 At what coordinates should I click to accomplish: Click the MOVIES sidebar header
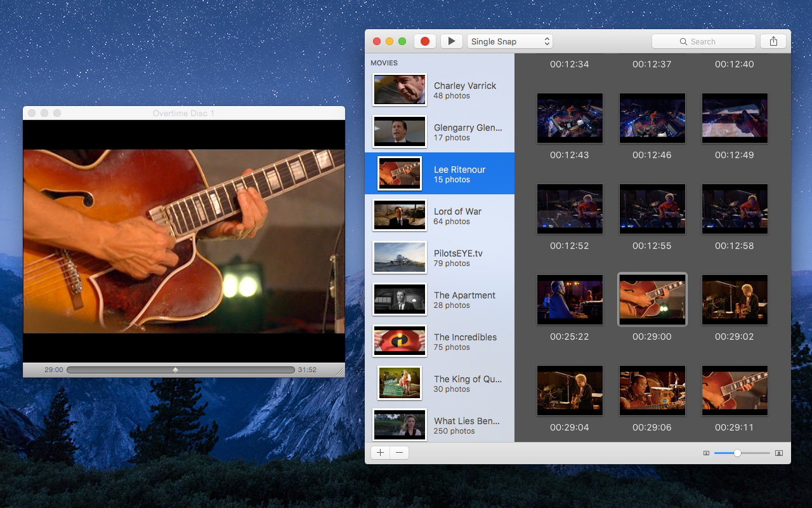(x=384, y=63)
